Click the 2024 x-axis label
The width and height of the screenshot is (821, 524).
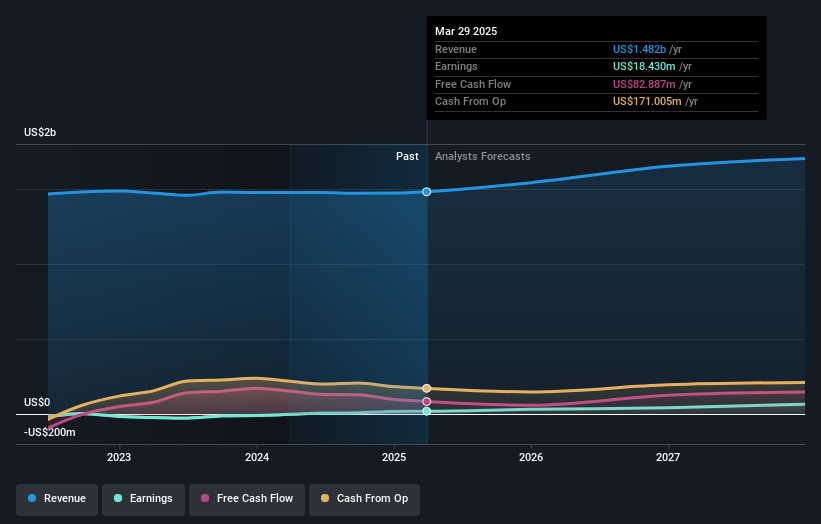click(257, 457)
